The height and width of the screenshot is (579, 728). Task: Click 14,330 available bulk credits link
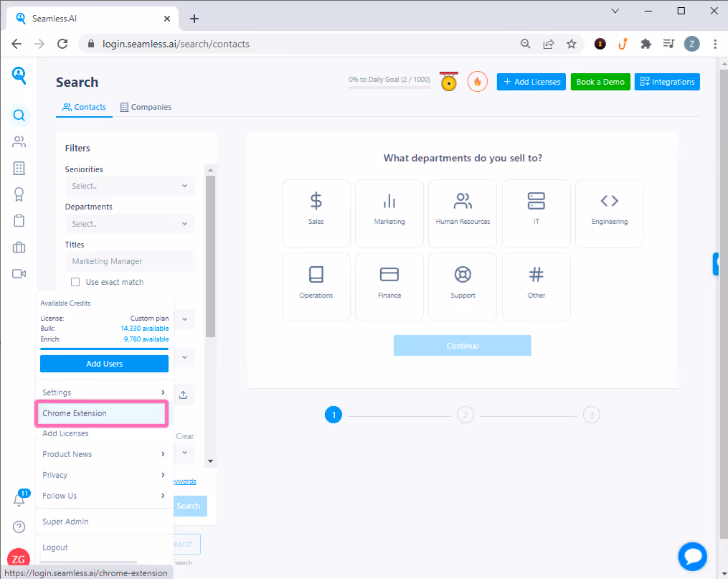145,329
